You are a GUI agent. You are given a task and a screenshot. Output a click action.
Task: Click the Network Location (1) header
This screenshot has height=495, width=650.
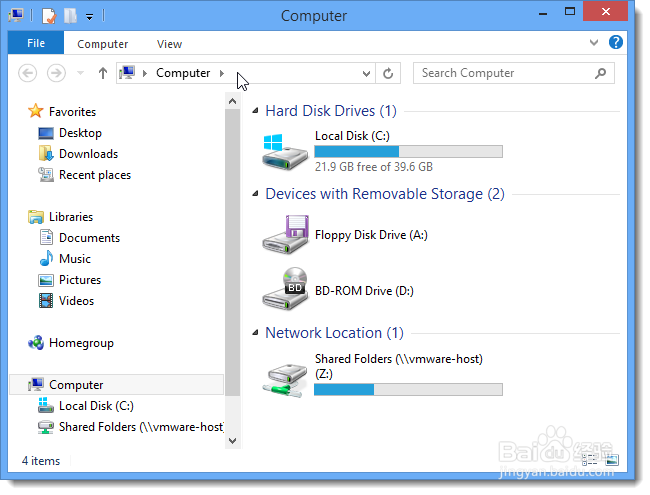[334, 333]
